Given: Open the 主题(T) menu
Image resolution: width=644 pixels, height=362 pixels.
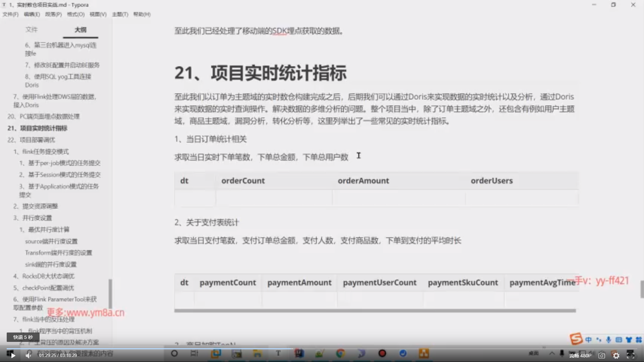Looking at the screenshot, I should point(120,14).
